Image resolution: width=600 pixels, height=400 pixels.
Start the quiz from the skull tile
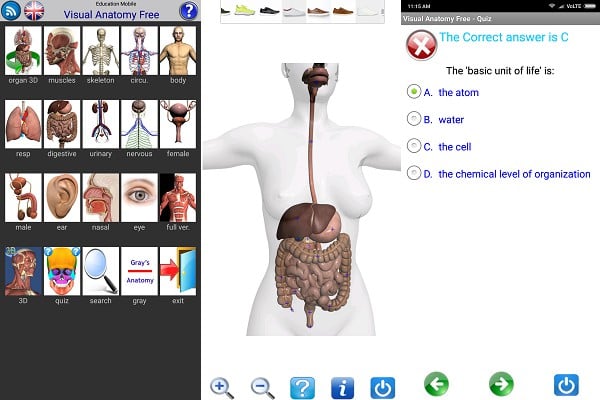62,271
